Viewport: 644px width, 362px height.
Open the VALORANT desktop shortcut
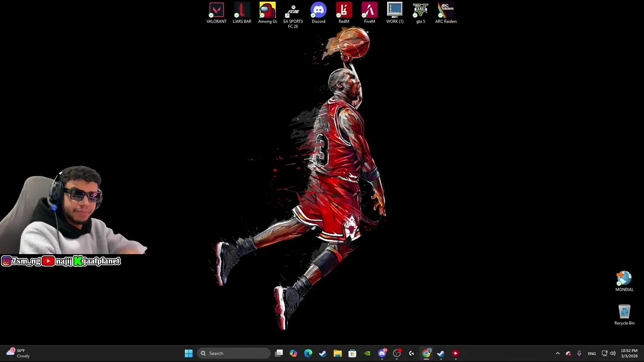pos(216,13)
